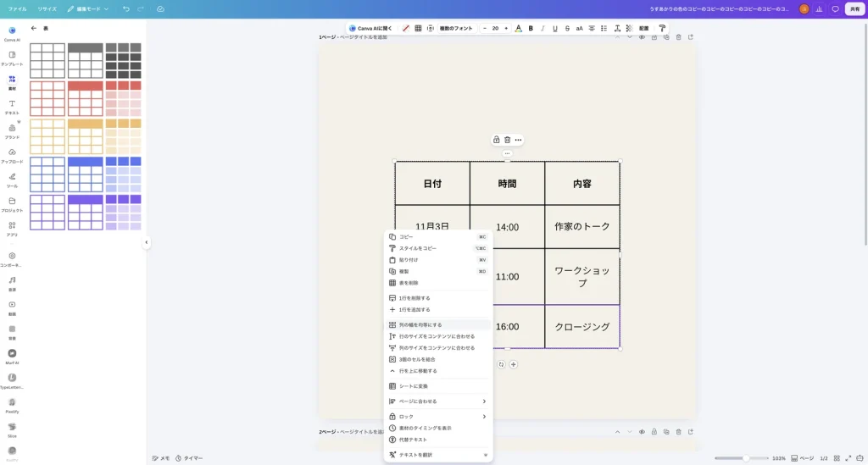Move page 2 up with the chevron
This screenshot has height=465, width=868.
tap(617, 432)
